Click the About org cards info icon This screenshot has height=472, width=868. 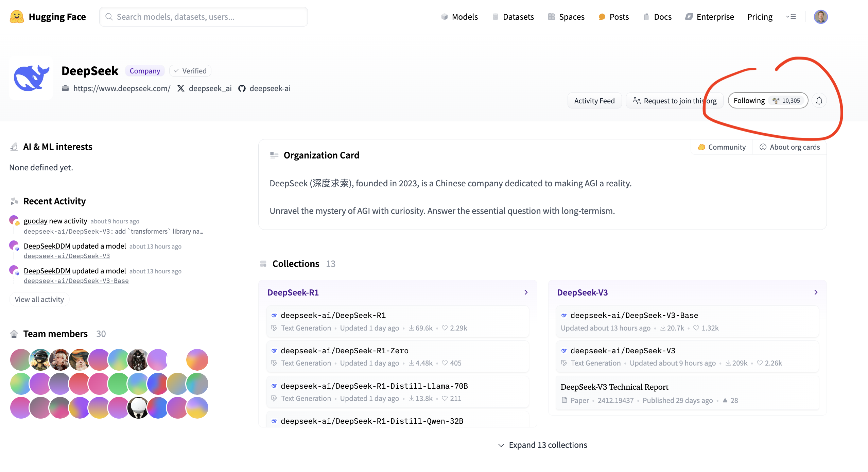763,147
